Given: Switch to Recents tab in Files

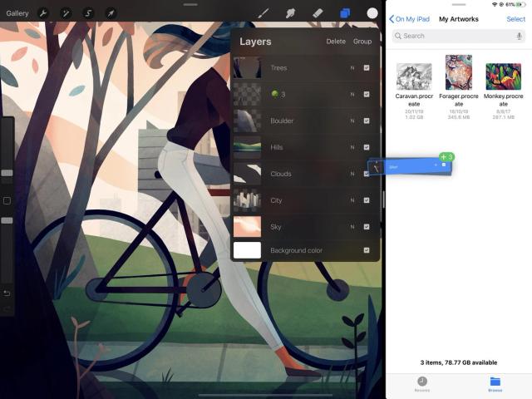Looking at the screenshot, I should (x=422, y=384).
